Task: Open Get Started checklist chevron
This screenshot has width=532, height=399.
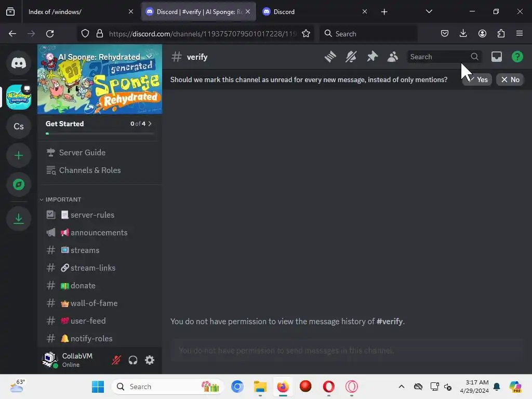Action: [x=150, y=124]
